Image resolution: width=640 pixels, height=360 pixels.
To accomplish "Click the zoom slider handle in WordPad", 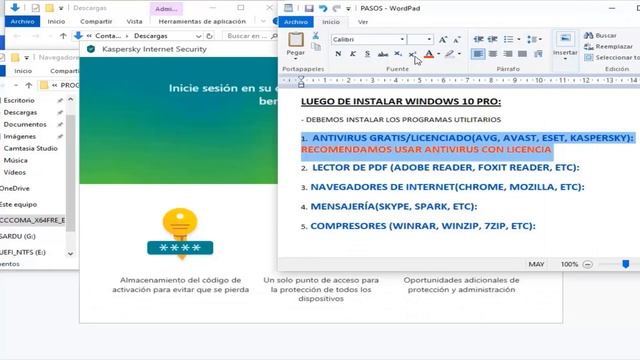I will [x=625, y=264].
